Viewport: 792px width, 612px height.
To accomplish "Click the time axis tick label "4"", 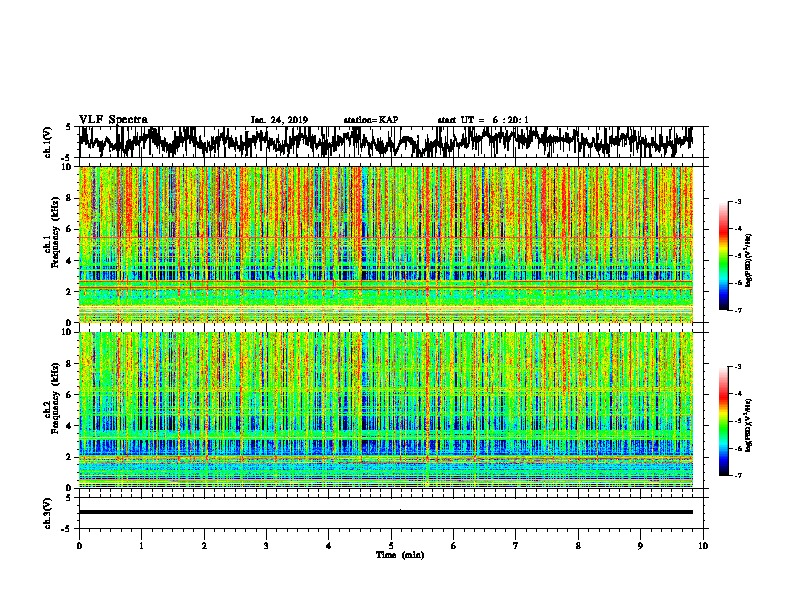I will pyautogui.click(x=328, y=546).
